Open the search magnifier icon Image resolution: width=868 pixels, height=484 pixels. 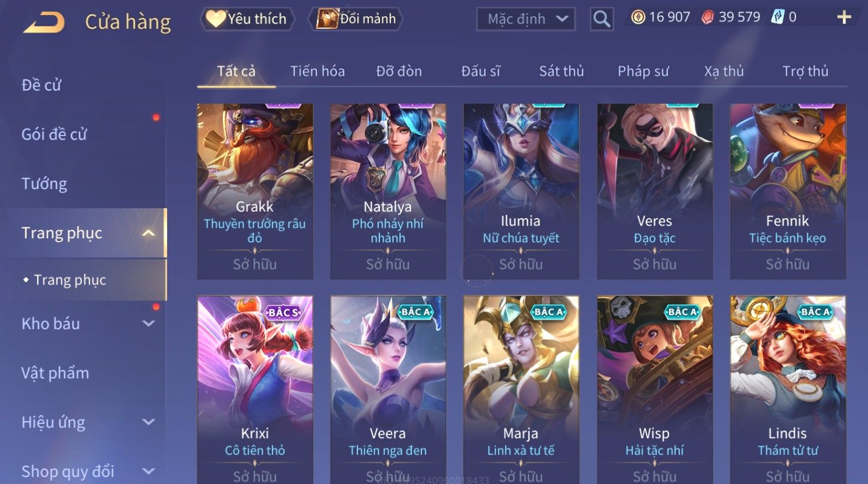click(601, 19)
